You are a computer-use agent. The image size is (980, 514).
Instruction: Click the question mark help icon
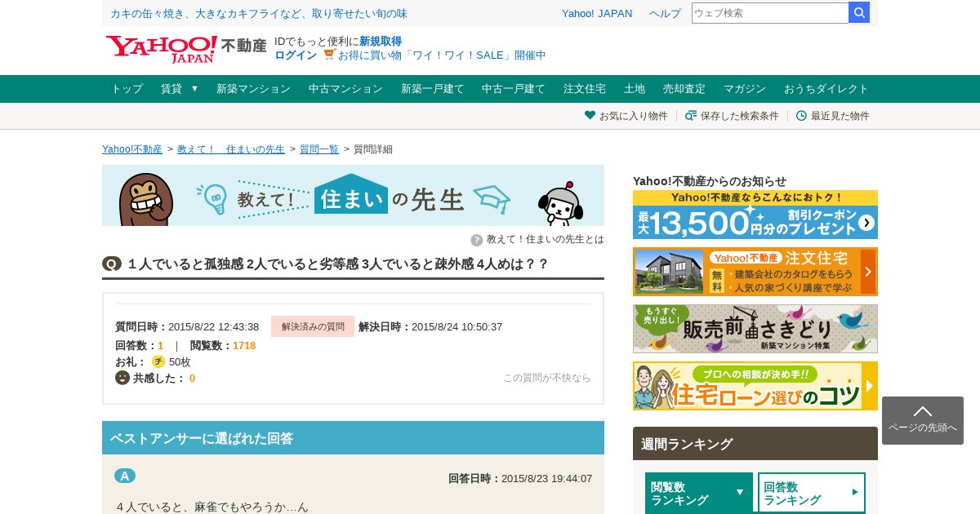[477, 240]
